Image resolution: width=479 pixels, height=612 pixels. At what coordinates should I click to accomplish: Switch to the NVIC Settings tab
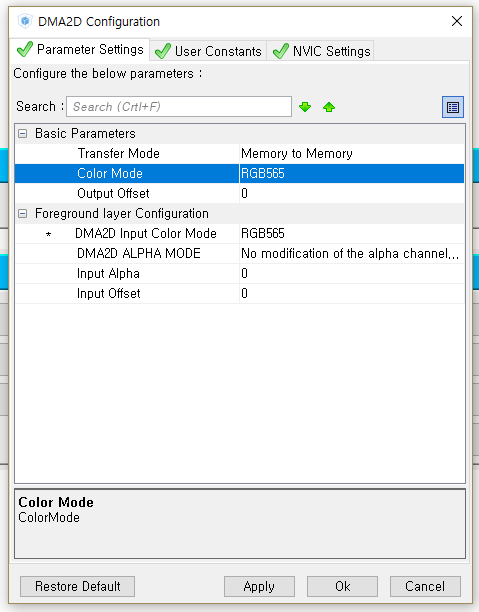pos(321,51)
